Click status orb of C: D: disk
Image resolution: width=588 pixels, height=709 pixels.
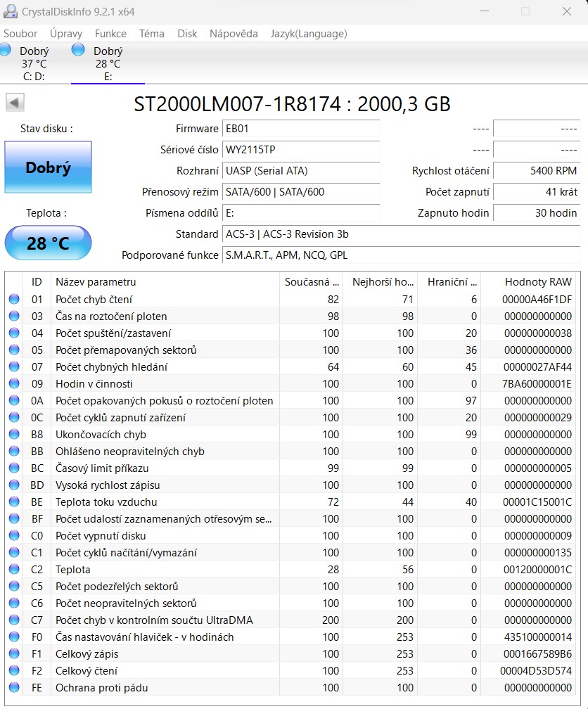(6, 49)
